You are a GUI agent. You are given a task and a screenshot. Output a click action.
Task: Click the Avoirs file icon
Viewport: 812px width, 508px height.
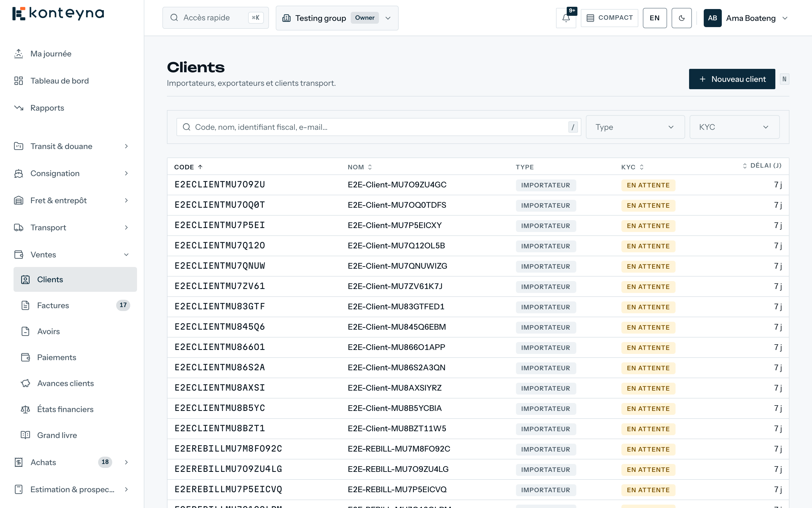point(25,331)
